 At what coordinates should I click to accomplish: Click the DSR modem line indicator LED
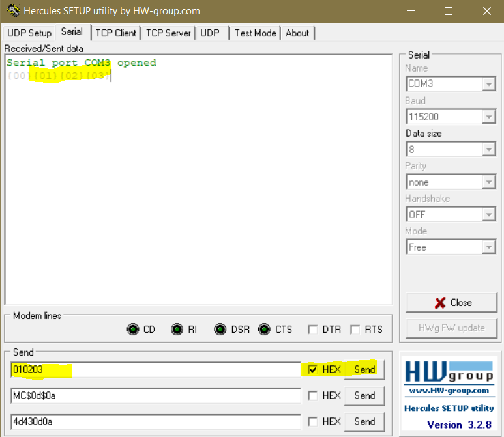tap(220, 329)
